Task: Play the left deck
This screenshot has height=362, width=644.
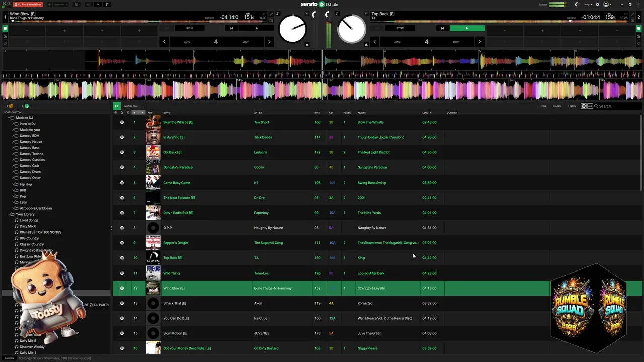Action: tap(256, 28)
